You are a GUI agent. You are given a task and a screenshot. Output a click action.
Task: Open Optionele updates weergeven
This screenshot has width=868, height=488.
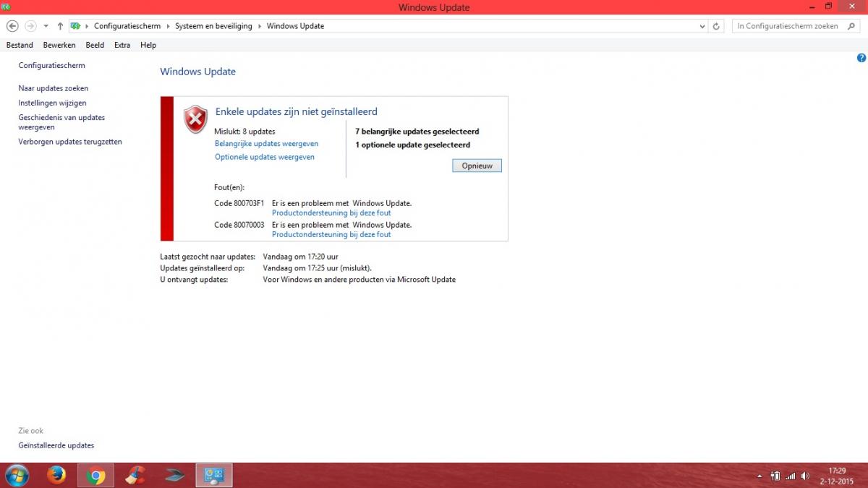pos(265,157)
